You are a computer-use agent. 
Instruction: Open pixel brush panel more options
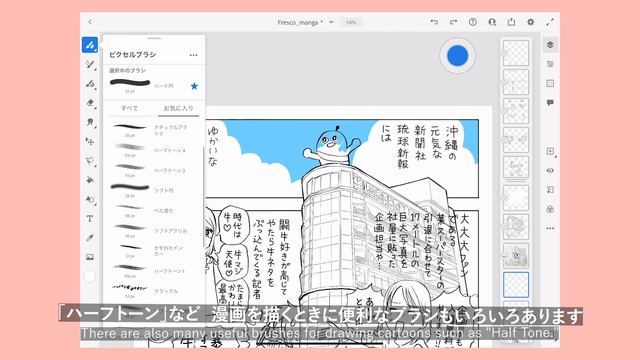pyautogui.click(x=193, y=55)
